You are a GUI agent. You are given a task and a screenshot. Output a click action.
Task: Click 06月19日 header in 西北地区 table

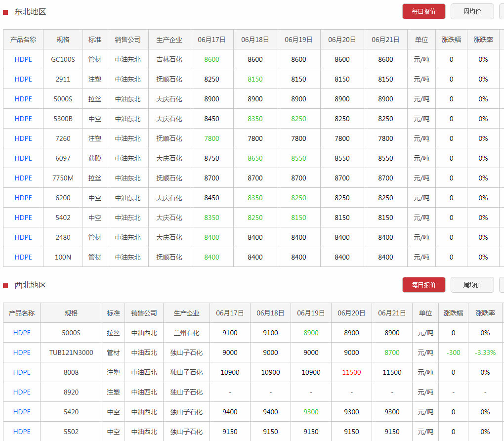(311, 313)
